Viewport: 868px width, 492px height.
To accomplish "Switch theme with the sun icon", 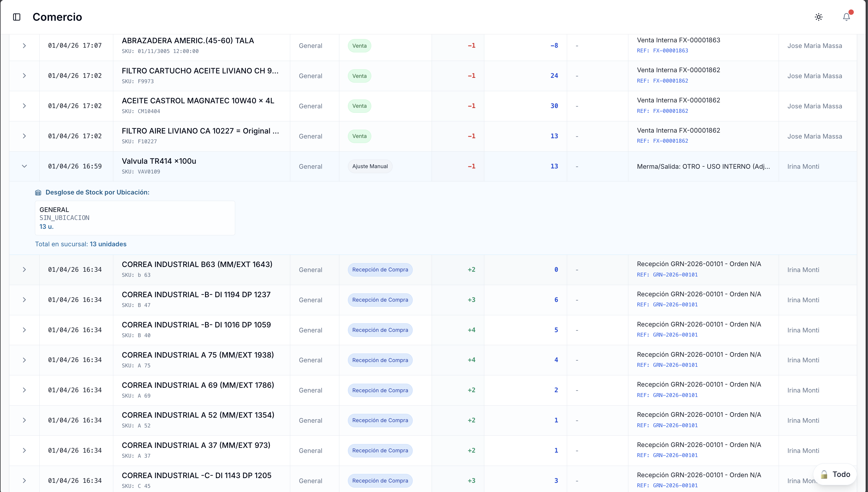I will pyautogui.click(x=818, y=17).
